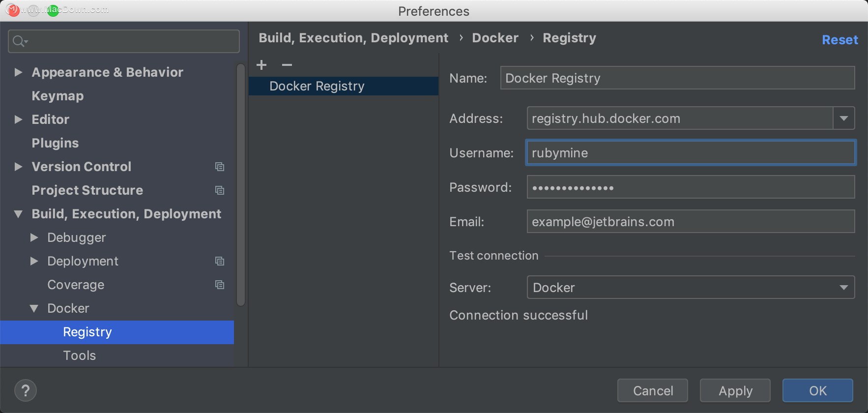
Task: Click the green maximize window button
Action: pos(53,10)
